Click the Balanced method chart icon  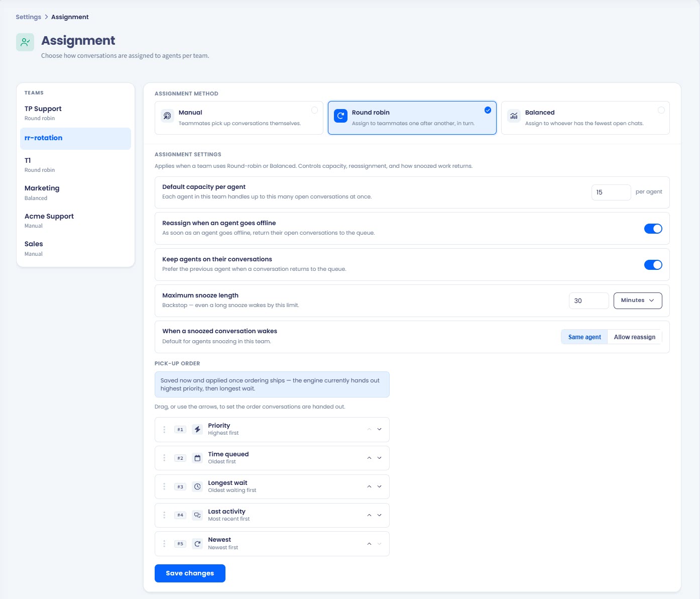click(x=514, y=116)
